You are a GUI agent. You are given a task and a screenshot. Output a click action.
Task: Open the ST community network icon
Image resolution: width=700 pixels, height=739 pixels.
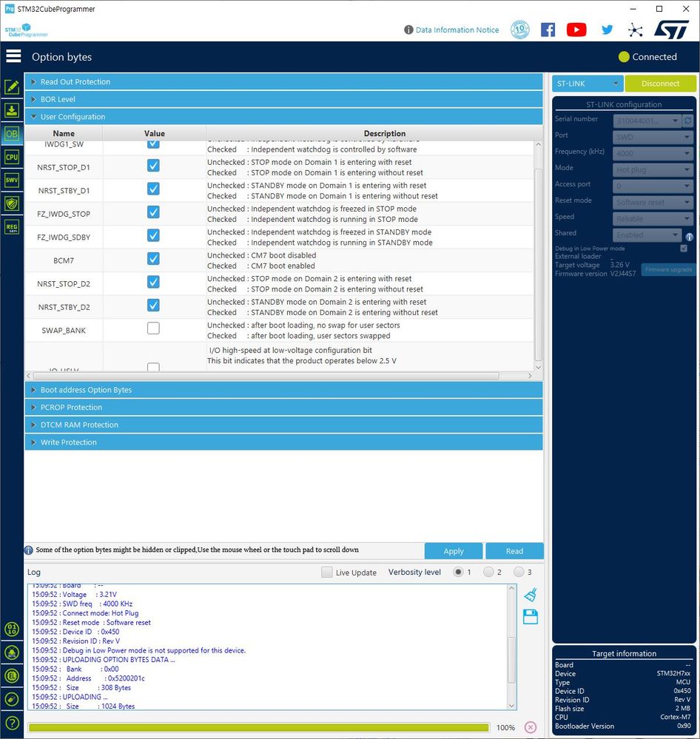[x=636, y=30]
